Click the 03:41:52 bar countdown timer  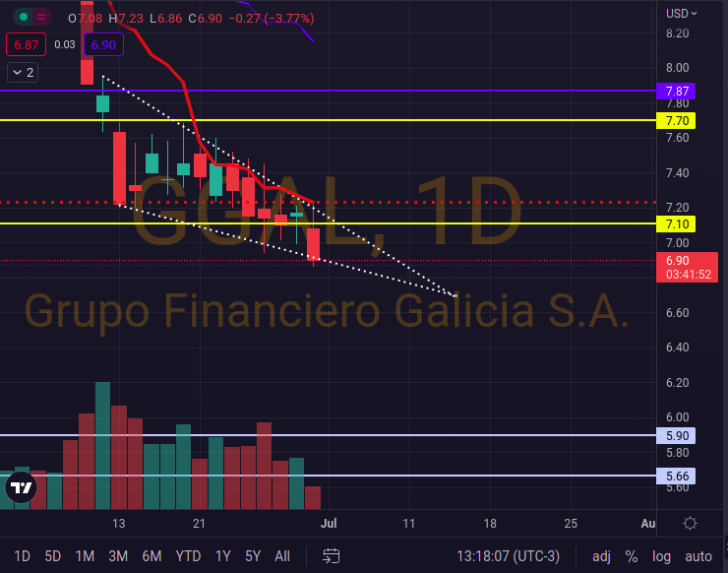pyautogui.click(x=689, y=274)
